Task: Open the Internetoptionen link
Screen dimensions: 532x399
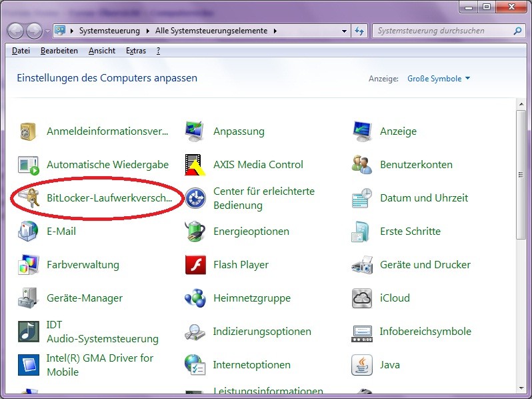Action: tap(251, 365)
